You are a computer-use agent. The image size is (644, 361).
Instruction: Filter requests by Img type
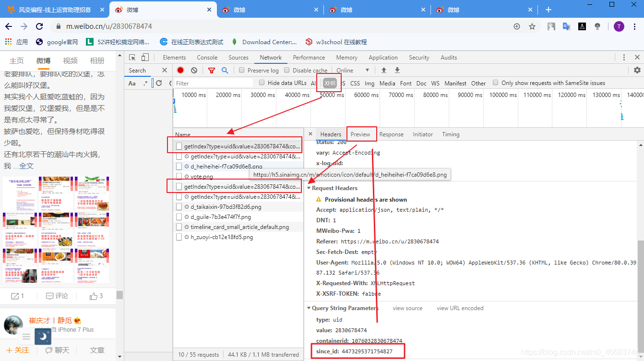370,83
